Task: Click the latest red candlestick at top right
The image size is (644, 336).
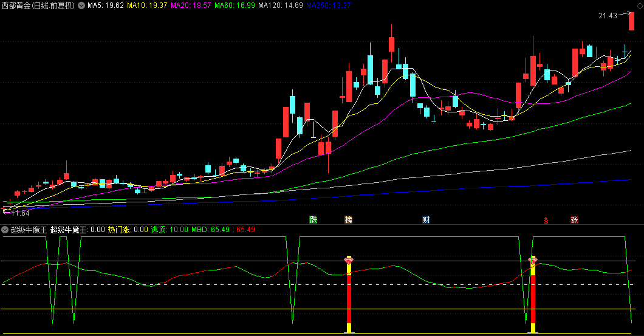Action: pos(631,21)
